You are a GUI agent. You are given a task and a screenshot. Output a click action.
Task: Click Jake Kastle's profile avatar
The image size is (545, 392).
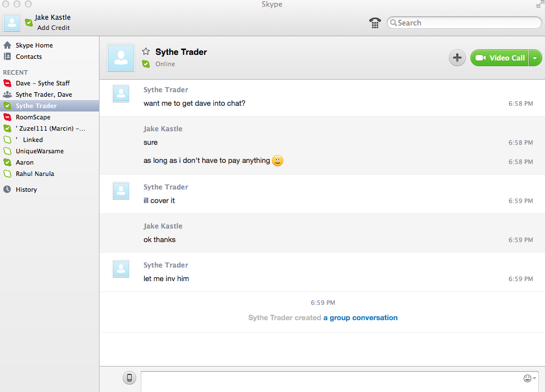click(x=12, y=23)
